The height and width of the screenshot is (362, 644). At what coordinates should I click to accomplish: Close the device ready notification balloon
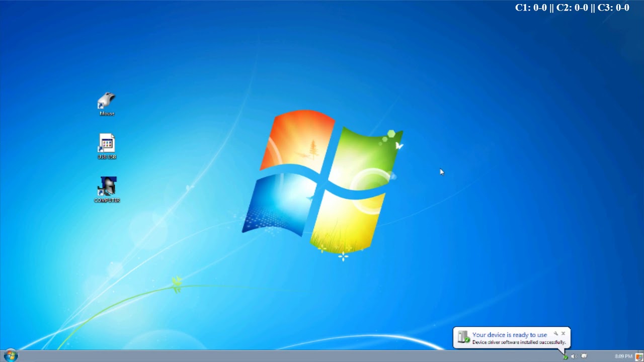(563, 333)
